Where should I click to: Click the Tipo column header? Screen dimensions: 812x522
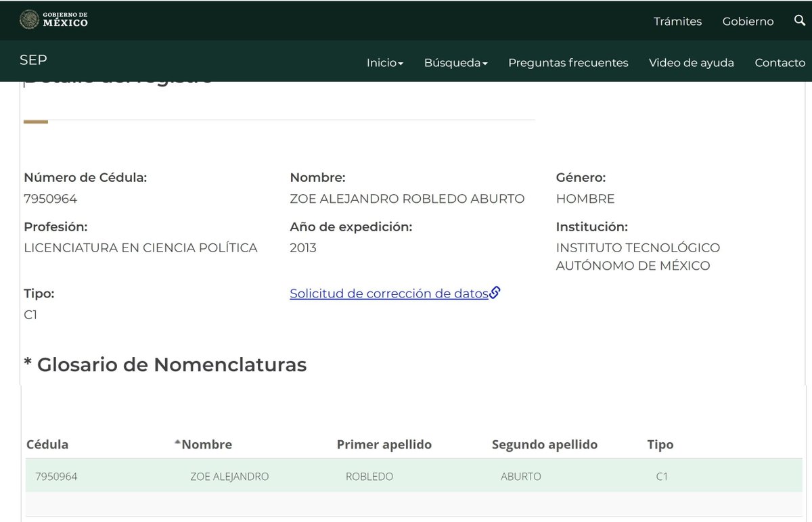coord(660,444)
